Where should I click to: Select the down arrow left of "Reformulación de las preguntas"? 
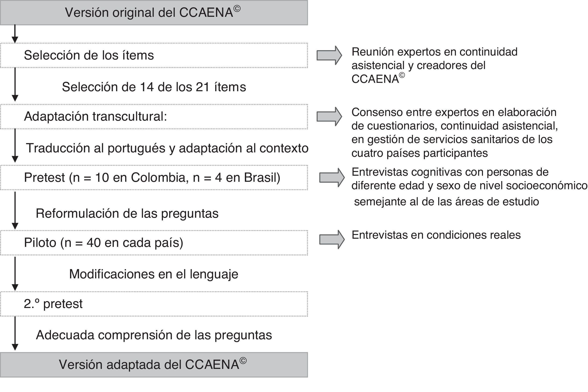click(15, 210)
